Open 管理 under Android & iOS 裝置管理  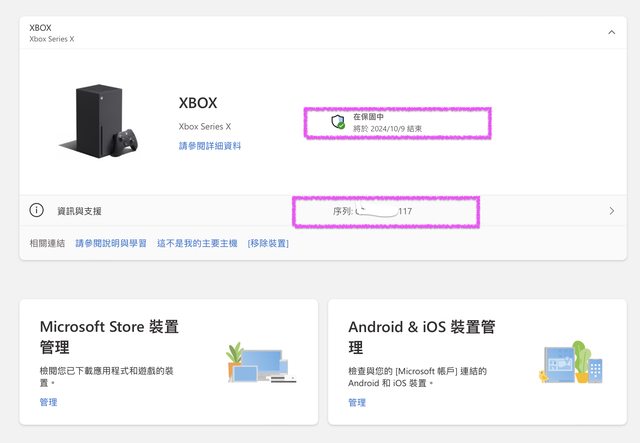tap(357, 402)
